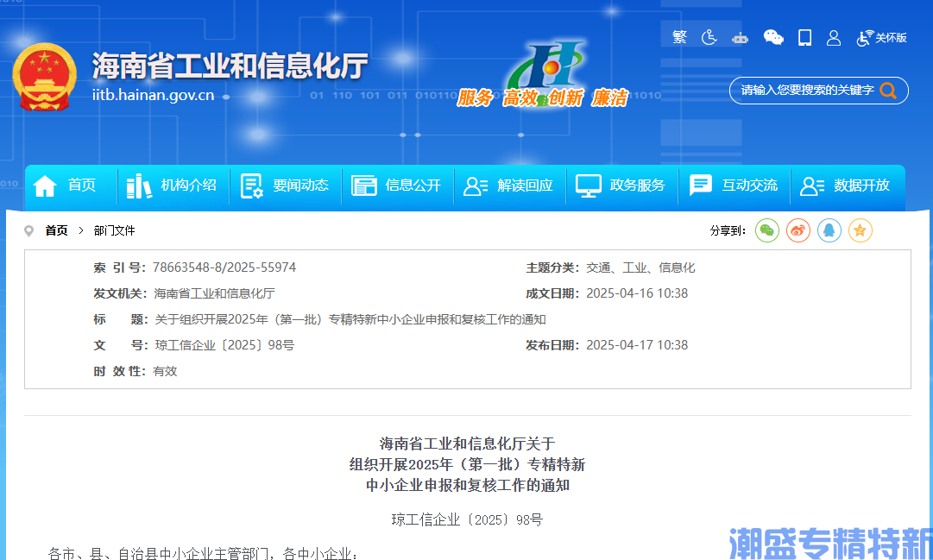Share to WeChat green icon
933x560 pixels.
767,230
